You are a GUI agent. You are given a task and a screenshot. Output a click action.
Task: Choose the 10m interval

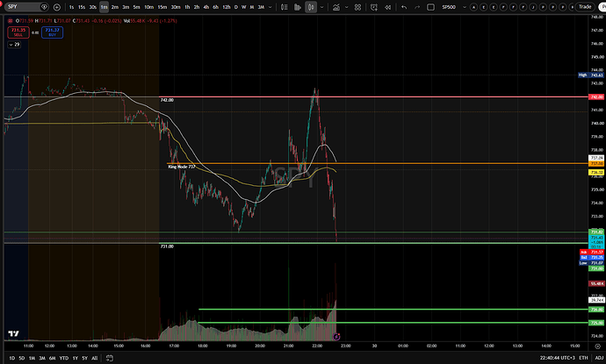click(148, 7)
